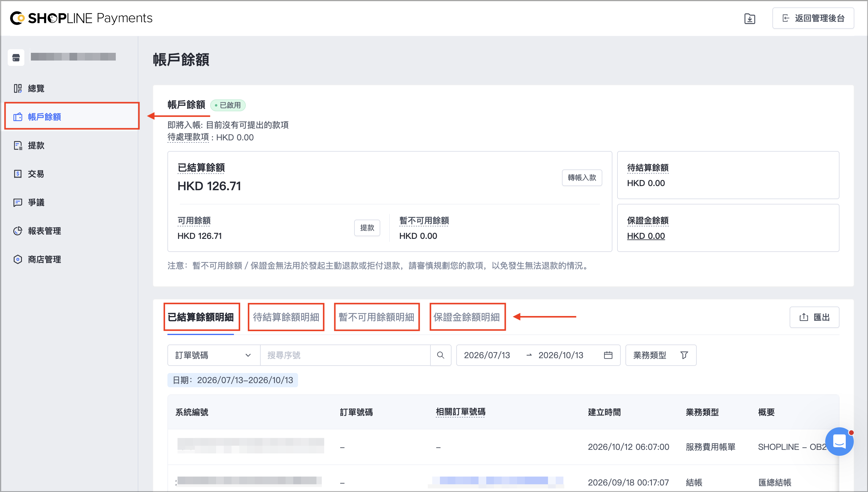Viewport: 868px width, 492px height.
Task: Click the 暫不可用餘額 label
Action: (x=424, y=221)
